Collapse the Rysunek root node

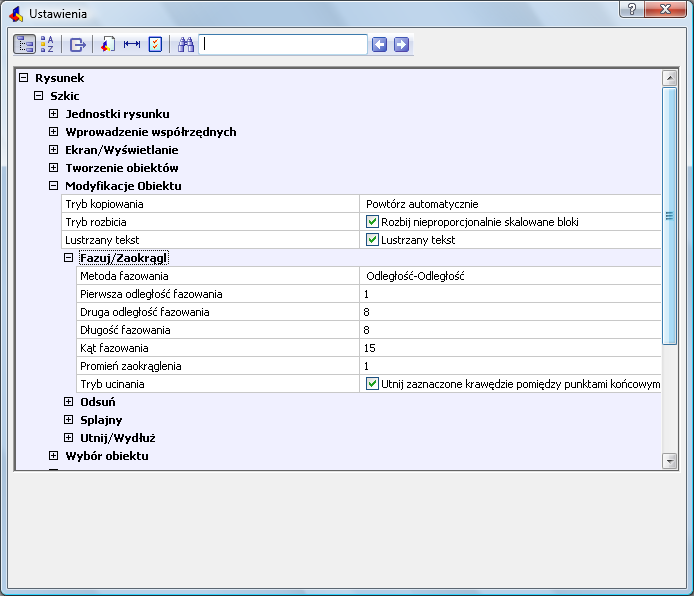(x=23, y=78)
